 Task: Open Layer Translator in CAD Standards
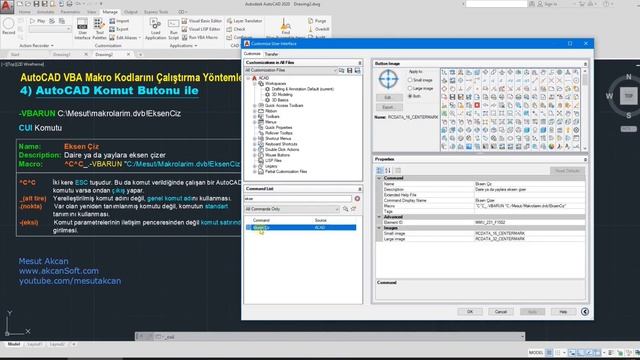tap(244, 21)
